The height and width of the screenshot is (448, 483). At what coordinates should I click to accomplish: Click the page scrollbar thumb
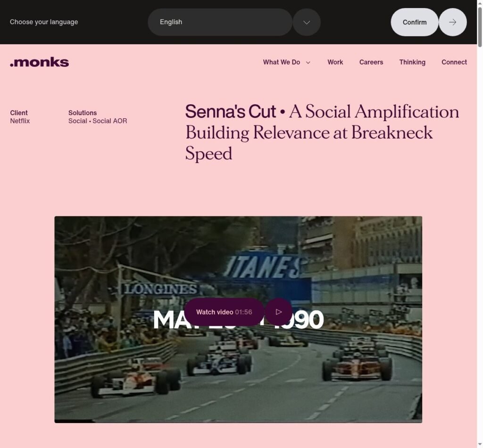click(x=480, y=27)
